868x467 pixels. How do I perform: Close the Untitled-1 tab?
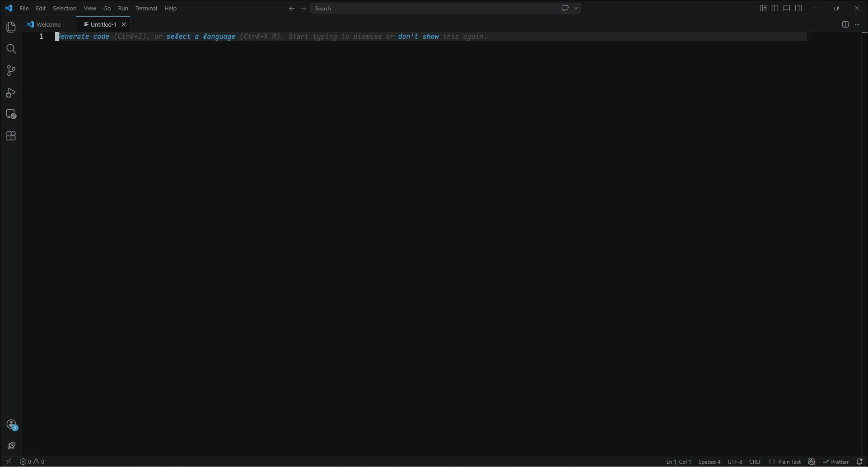point(124,24)
